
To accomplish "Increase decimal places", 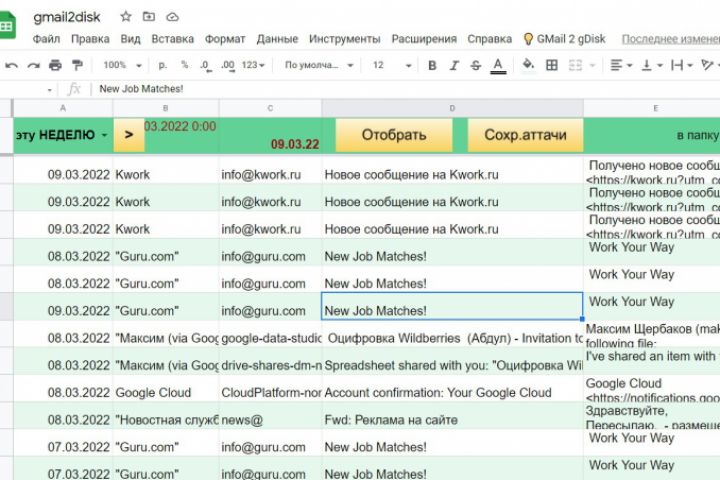I will (x=228, y=65).
